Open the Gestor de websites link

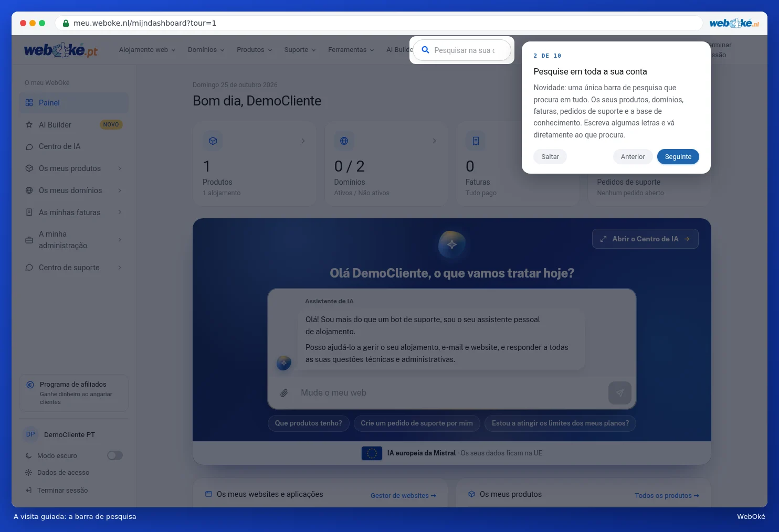(x=403, y=496)
